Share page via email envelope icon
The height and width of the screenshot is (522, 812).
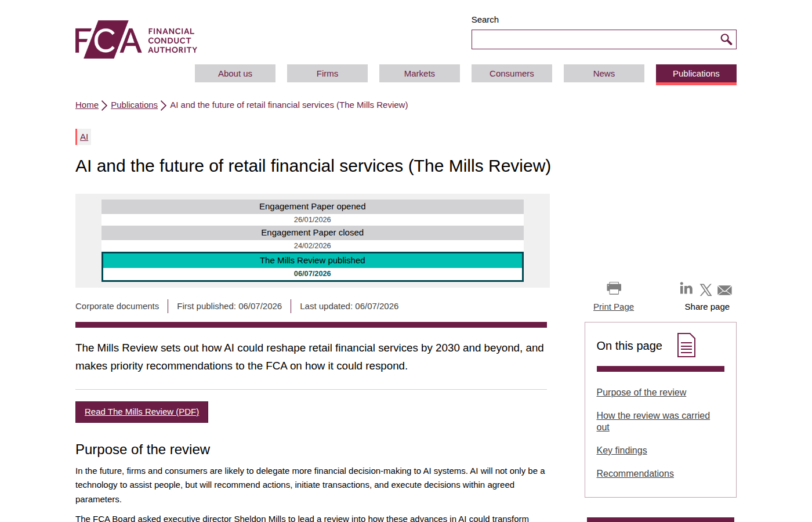(x=725, y=290)
